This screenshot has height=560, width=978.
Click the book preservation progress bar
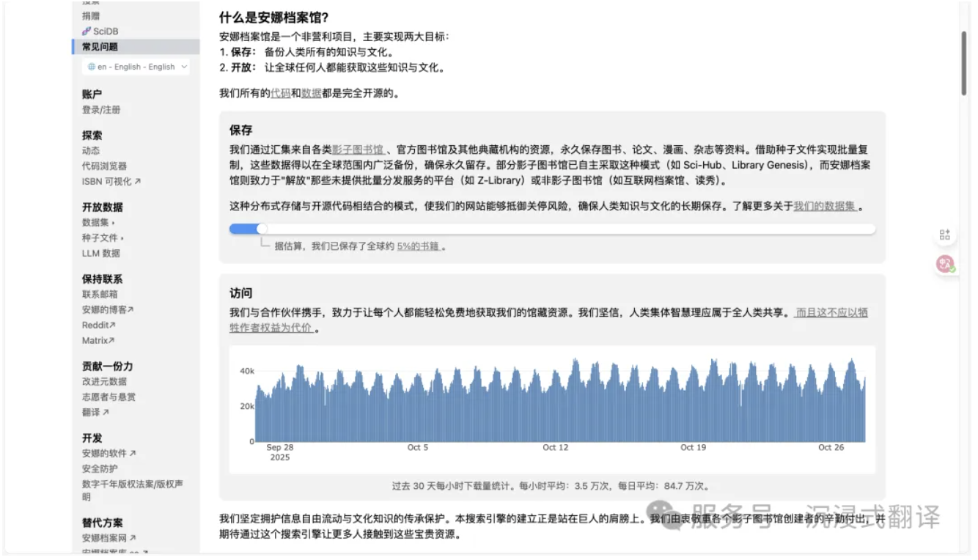(x=551, y=229)
